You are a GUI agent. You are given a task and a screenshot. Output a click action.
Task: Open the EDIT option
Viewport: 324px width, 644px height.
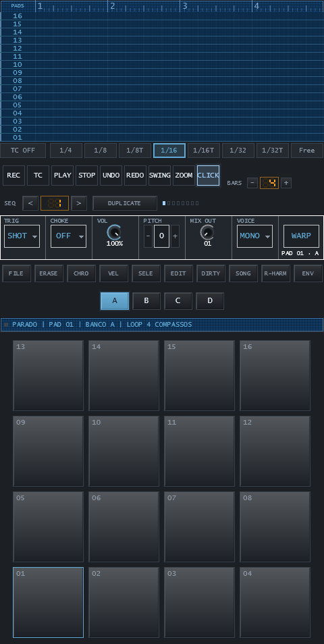(179, 273)
